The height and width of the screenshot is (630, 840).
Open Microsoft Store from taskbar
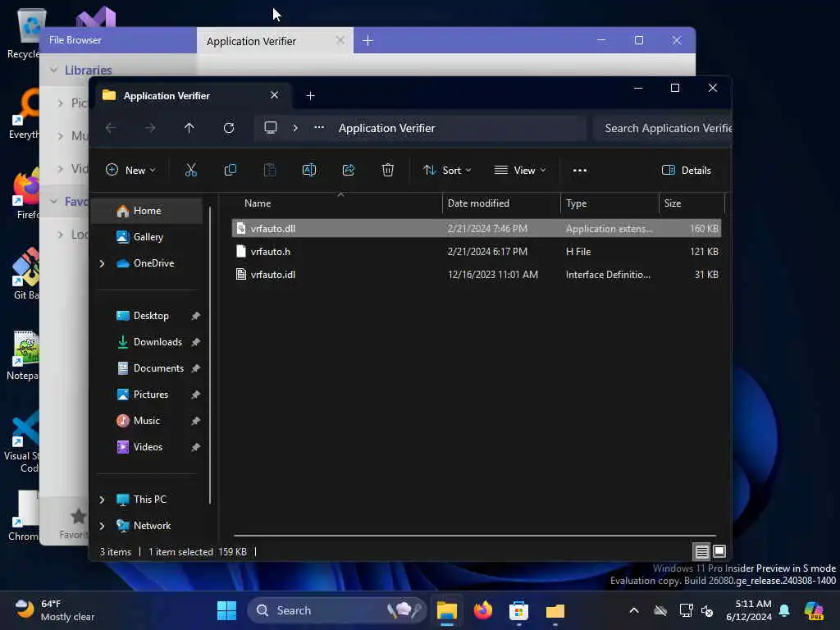[x=518, y=610]
